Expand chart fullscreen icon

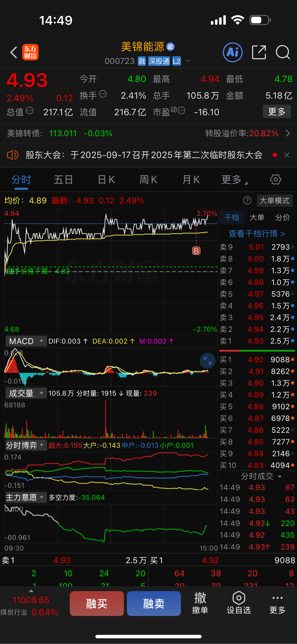208,361
